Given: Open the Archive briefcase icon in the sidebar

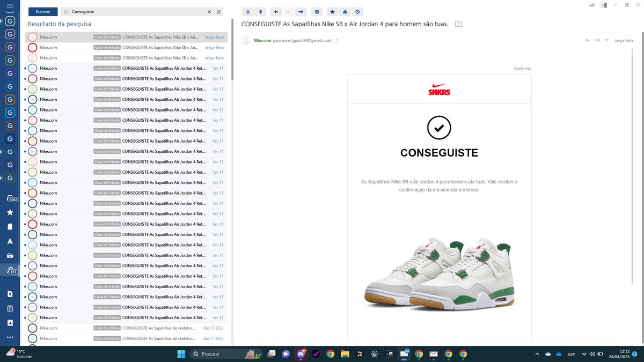Looking at the screenshot, I should coord(10,256).
